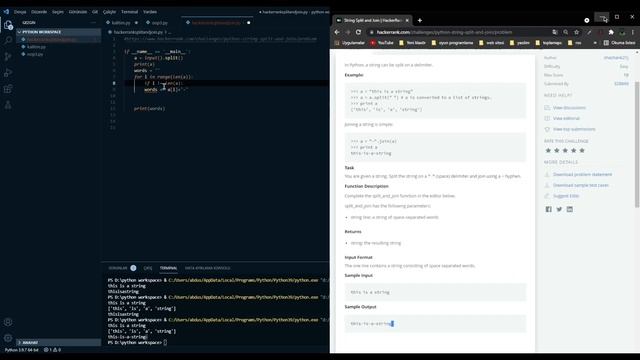Open the Düzenle menu in VS Code
640x360 pixels.
[39, 12]
